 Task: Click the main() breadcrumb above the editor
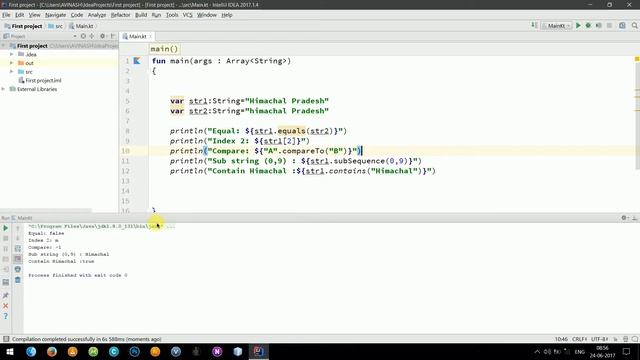tap(164, 49)
